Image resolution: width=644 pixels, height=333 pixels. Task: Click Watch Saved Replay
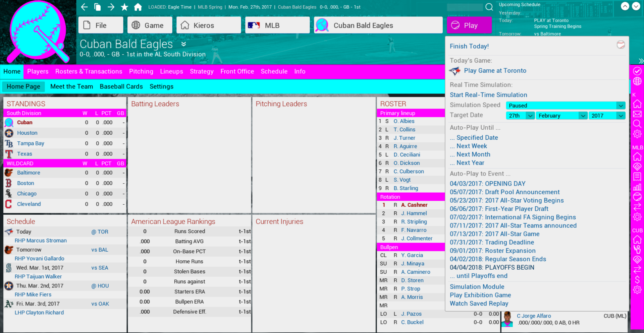pos(479,304)
